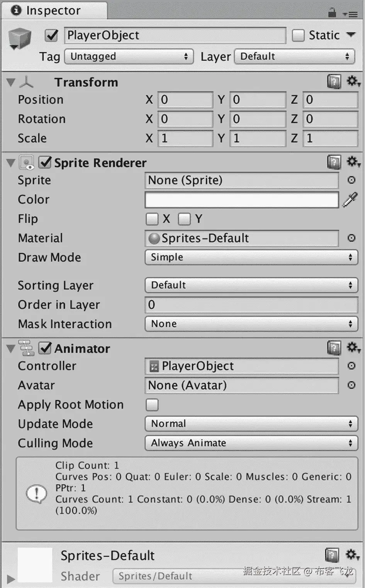Image resolution: width=365 pixels, height=588 pixels.
Task: Open the Controller object picker circle
Action: tap(351, 365)
